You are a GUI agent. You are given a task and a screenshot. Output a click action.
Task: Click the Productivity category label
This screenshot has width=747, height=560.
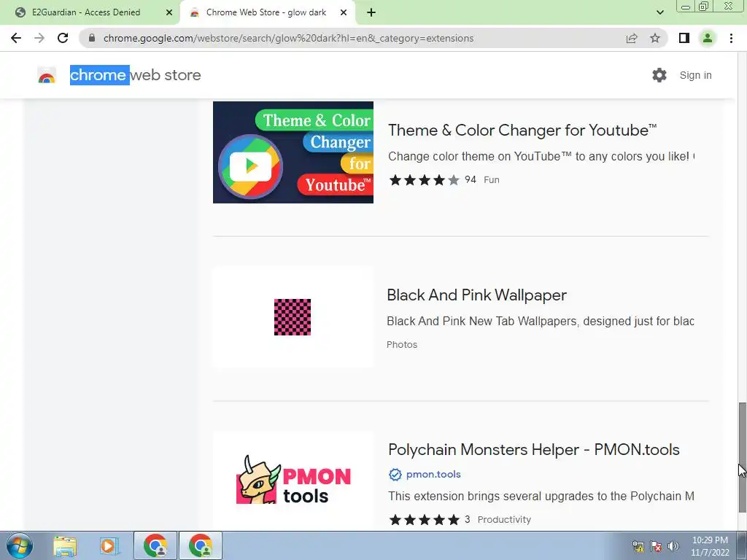[x=504, y=519]
